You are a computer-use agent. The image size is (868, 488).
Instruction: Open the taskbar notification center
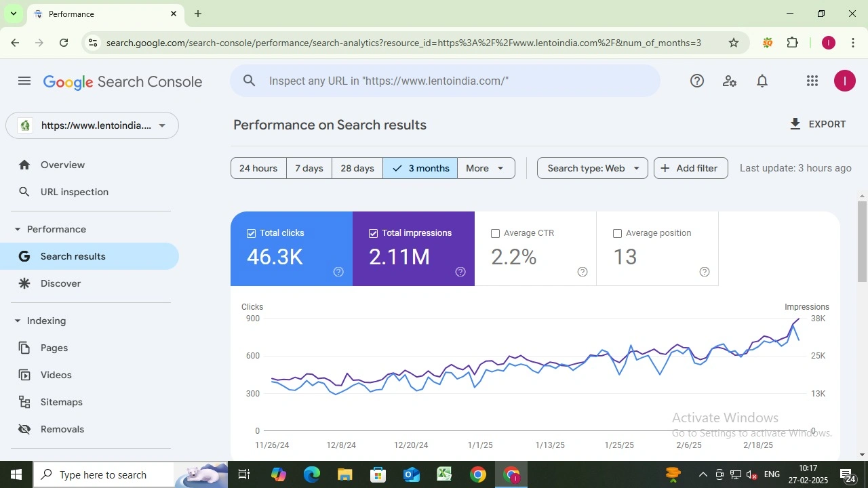click(x=848, y=474)
